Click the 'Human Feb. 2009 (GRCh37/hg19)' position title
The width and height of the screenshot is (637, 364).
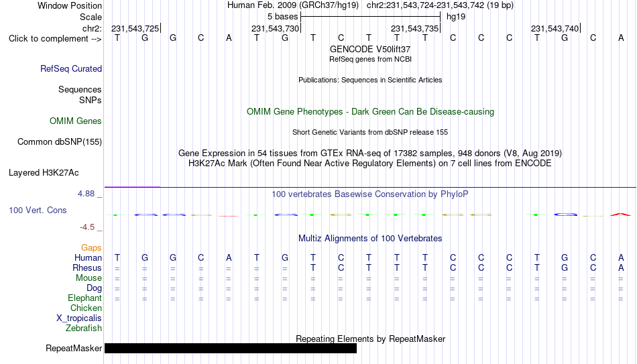pyautogui.click(x=293, y=5)
